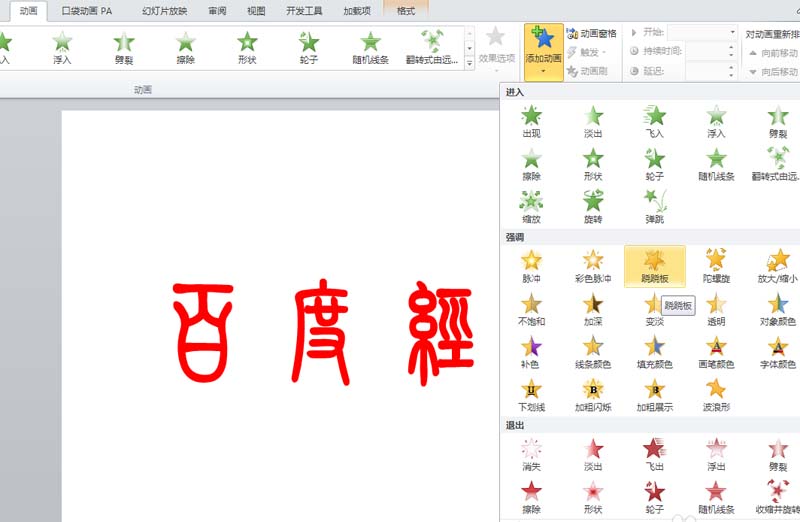
Task: Select the 对象颜色 emphasis effect
Action: 778,310
